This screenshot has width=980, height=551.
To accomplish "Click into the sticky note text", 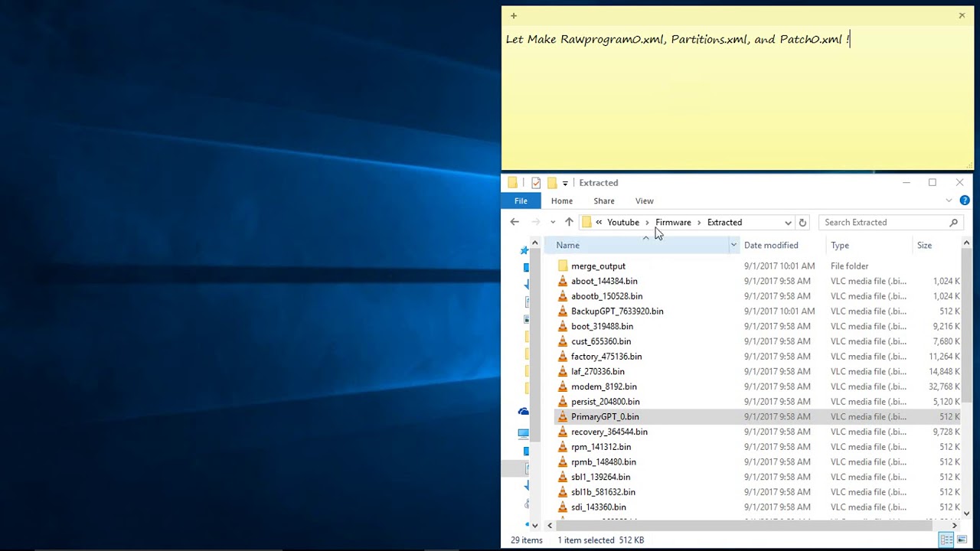I will (678, 39).
